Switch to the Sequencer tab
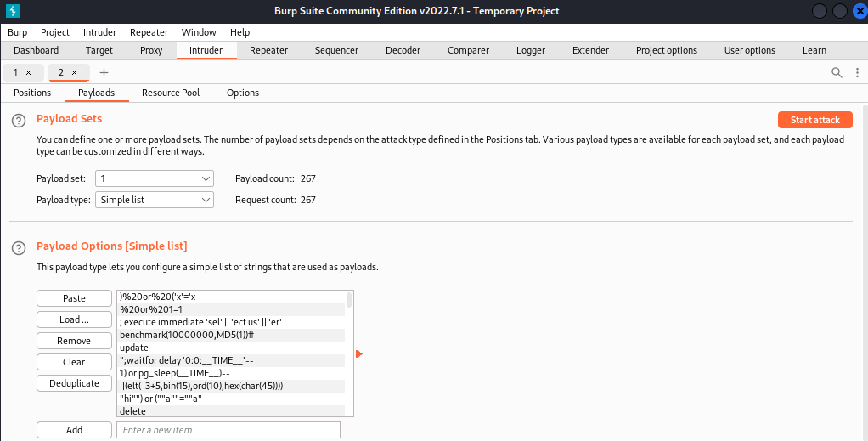The height and width of the screenshot is (441, 868). tap(336, 50)
